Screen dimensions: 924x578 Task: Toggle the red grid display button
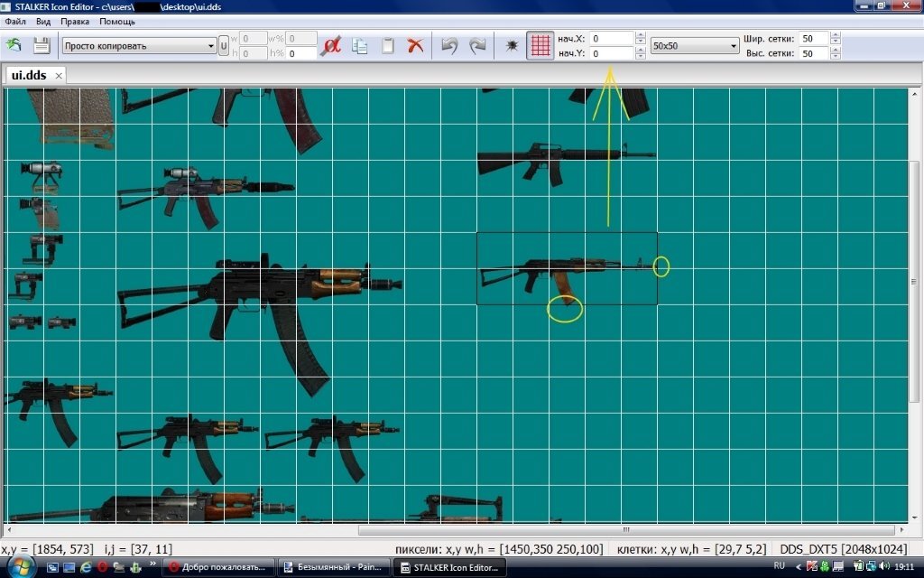pyautogui.click(x=540, y=45)
